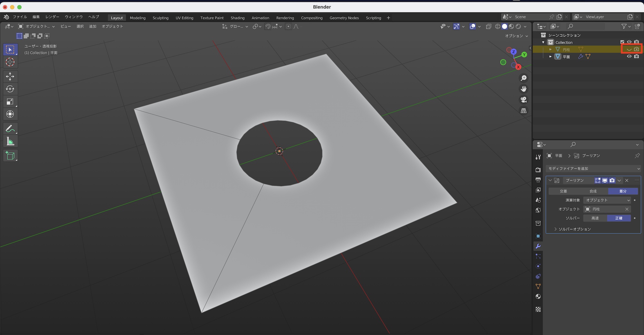
Task: Switch to the Sculpting workspace tab
Action: 160,18
